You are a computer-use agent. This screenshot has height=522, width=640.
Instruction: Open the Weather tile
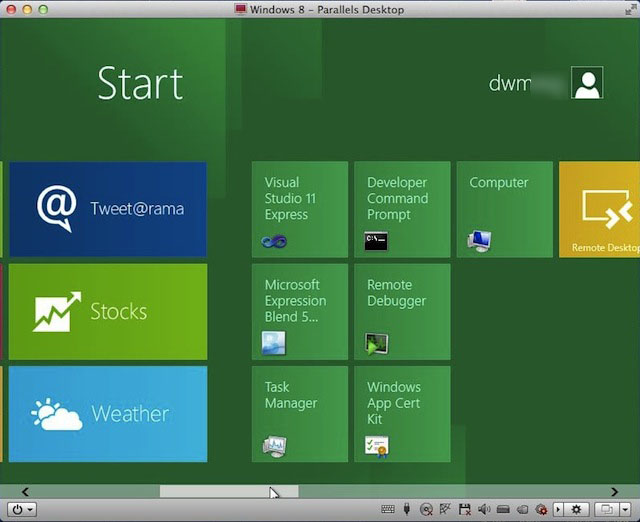point(108,414)
